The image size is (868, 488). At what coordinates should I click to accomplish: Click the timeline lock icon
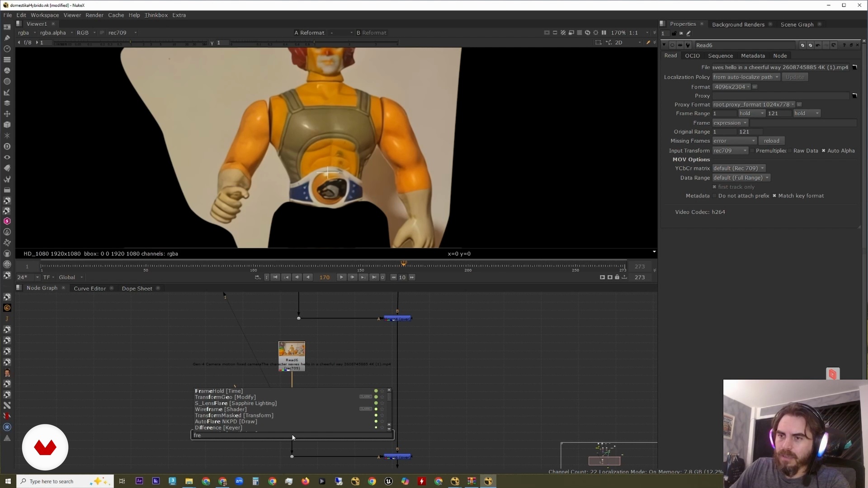pos(617,277)
